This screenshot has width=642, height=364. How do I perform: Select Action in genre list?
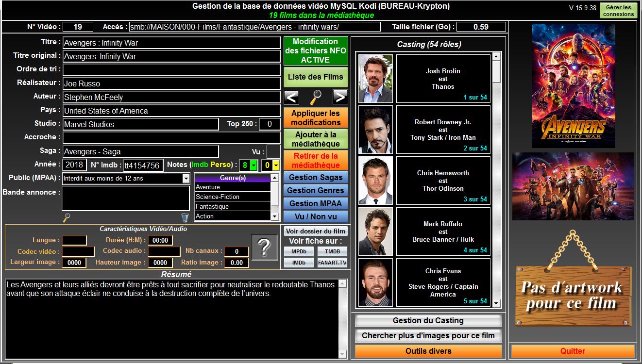pyautogui.click(x=233, y=216)
